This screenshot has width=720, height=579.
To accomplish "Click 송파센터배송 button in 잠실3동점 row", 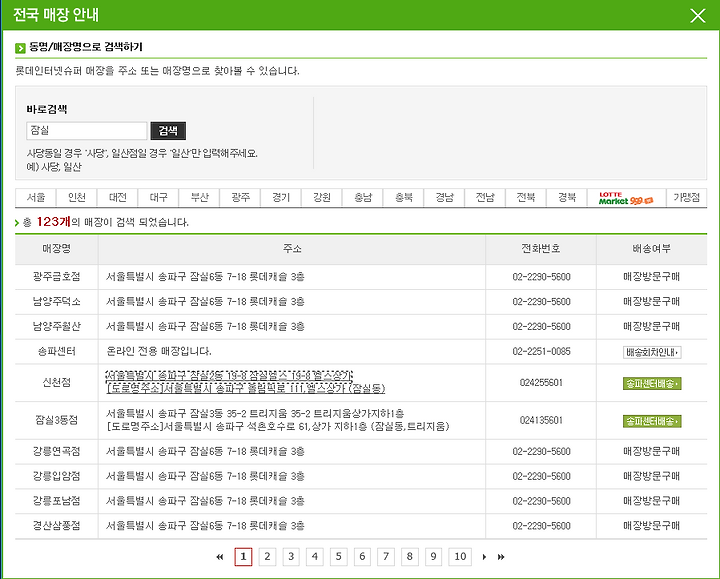I will tap(652, 421).
